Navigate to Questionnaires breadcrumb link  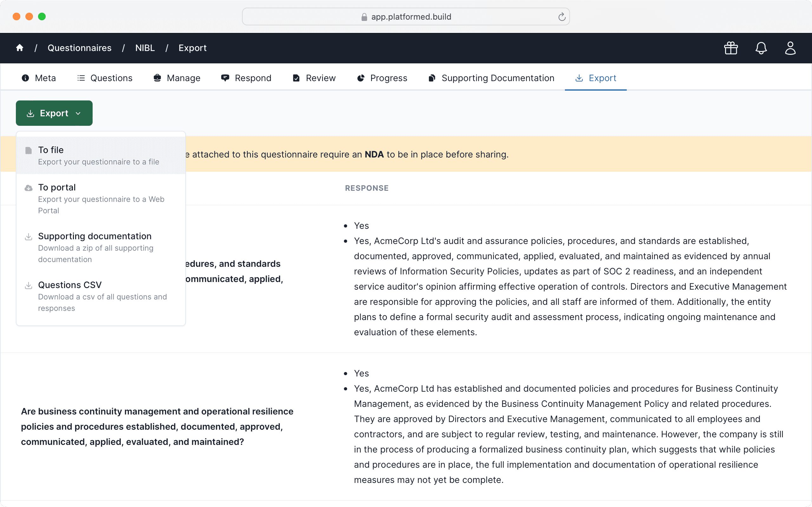(x=80, y=48)
